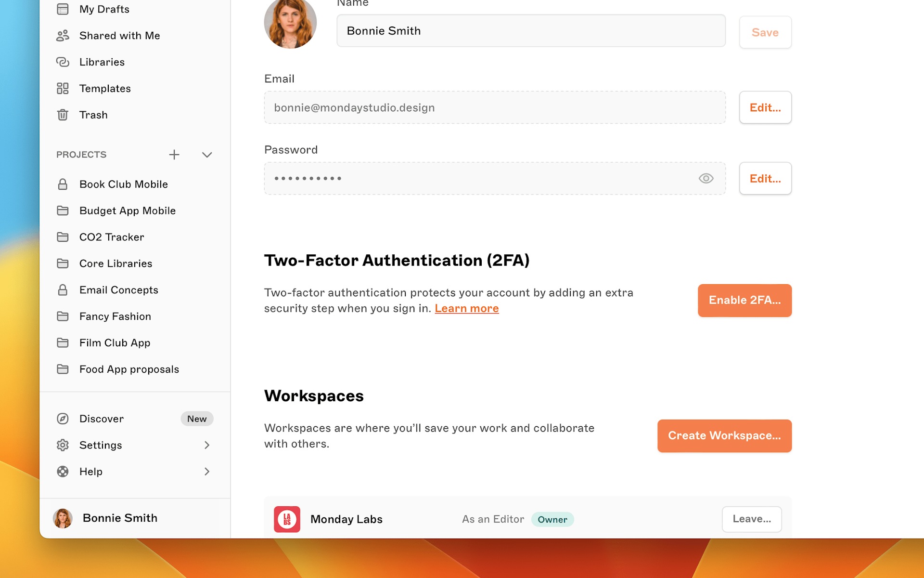Open Templates from the sidebar
Image resolution: width=924 pixels, height=578 pixels.
point(105,88)
